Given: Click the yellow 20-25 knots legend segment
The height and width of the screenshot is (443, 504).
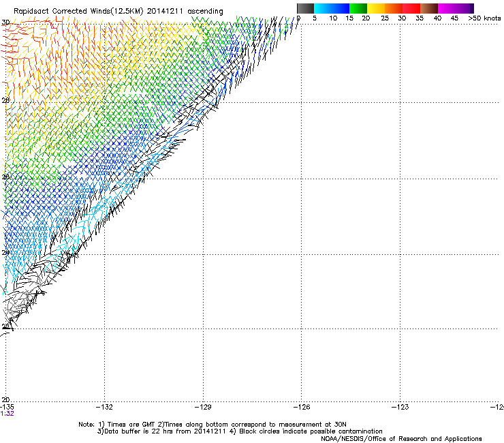Looking at the screenshot, I should [x=376, y=8].
